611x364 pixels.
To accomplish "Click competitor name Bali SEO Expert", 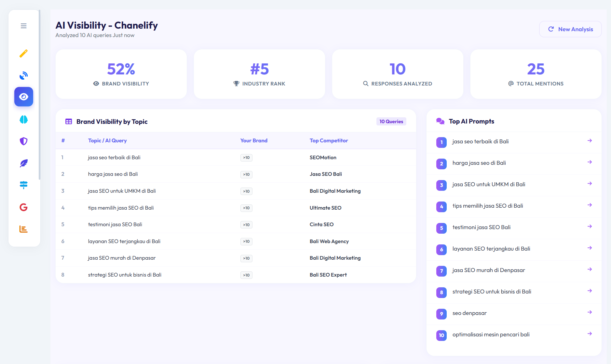I will click(x=328, y=275).
